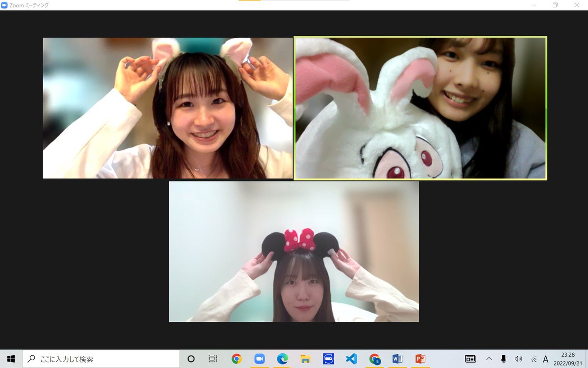This screenshot has height=368, width=588.
Task: Open Microsoft Word from the taskbar
Action: click(x=397, y=359)
